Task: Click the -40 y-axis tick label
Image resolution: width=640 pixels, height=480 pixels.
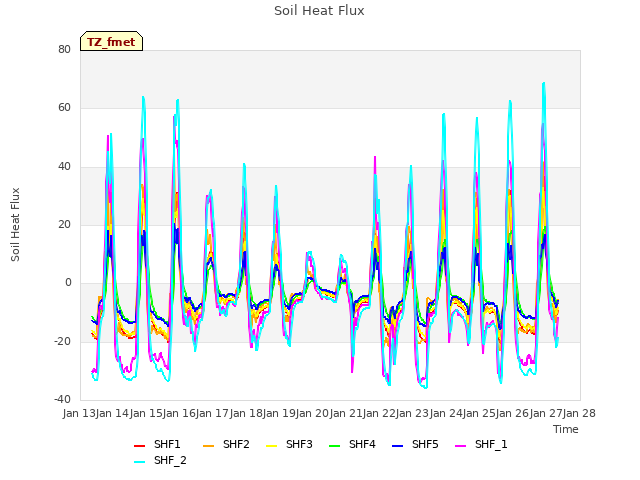Action: (63, 399)
